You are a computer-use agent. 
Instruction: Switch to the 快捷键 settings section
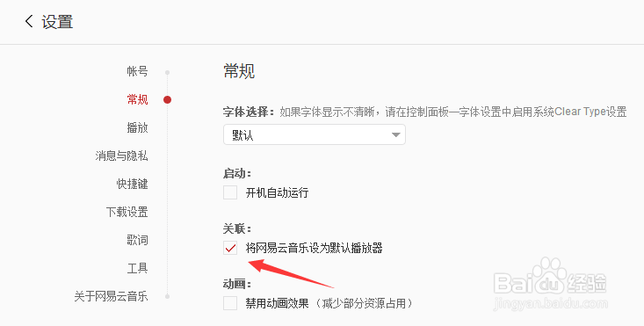click(x=132, y=184)
